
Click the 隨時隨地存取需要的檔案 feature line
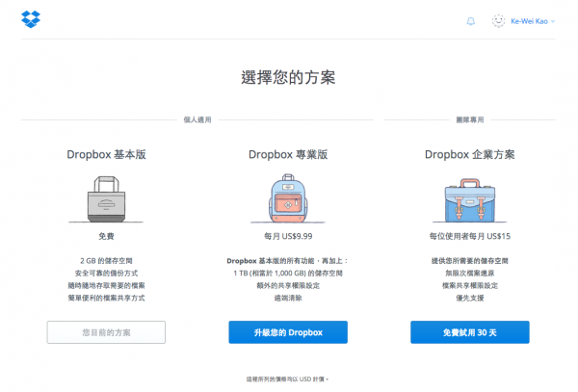pos(106,285)
